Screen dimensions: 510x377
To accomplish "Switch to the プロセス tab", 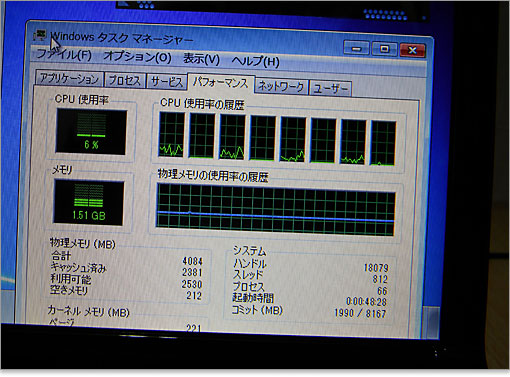I will (125, 80).
